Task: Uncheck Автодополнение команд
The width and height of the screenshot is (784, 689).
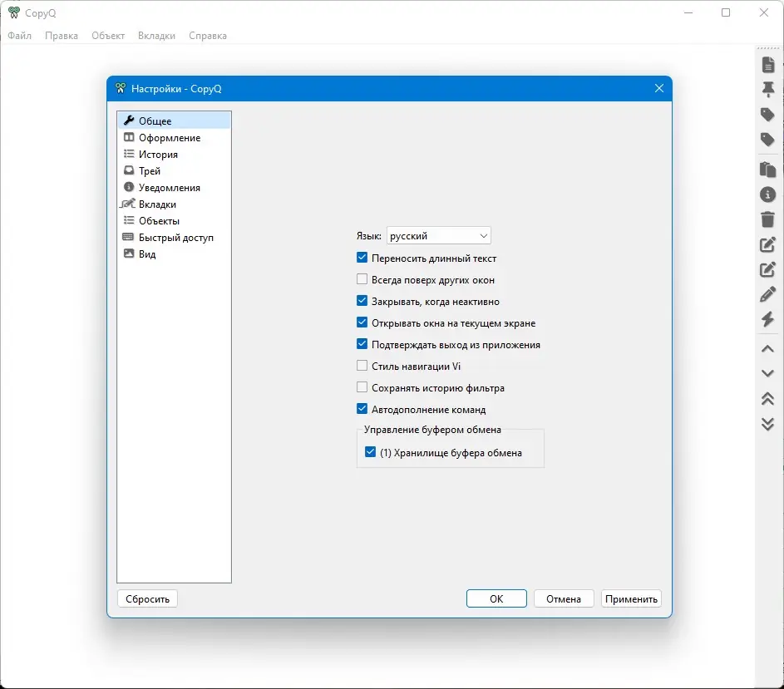Action: (362, 409)
